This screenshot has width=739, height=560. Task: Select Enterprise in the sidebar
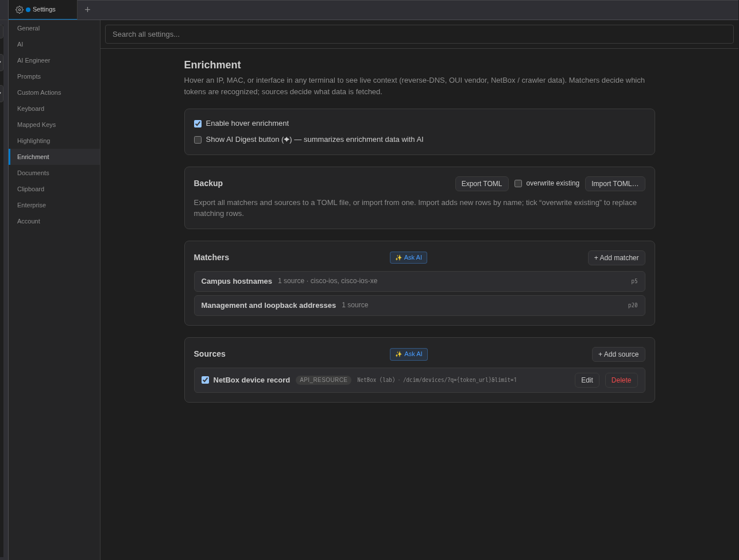tap(54, 205)
